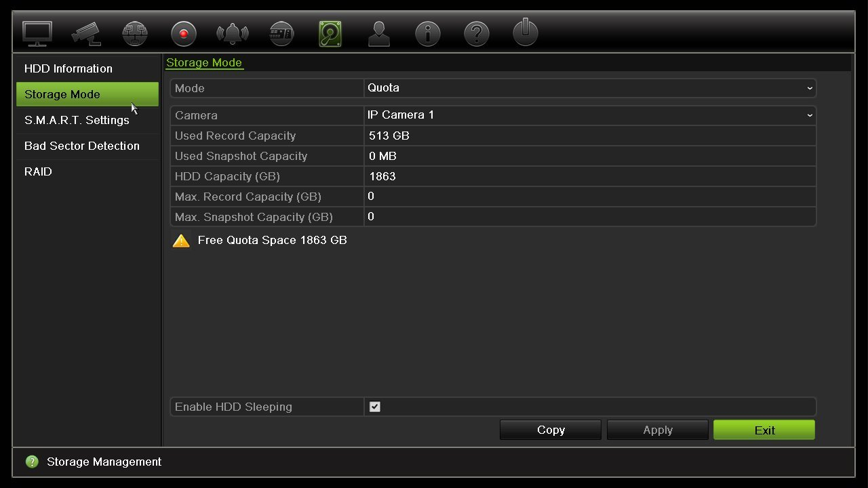Open device management recorder icon
The image size is (868, 488).
pyautogui.click(x=281, y=34)
